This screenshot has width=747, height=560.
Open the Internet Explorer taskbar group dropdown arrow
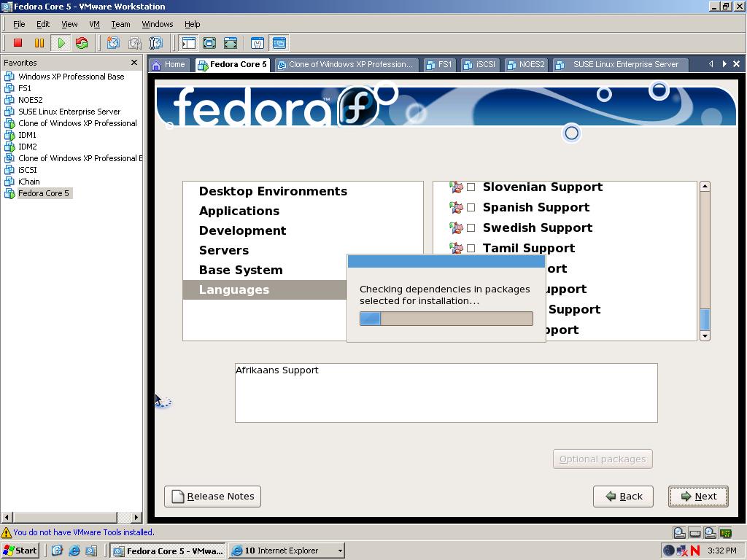click(x=340, y=551)
